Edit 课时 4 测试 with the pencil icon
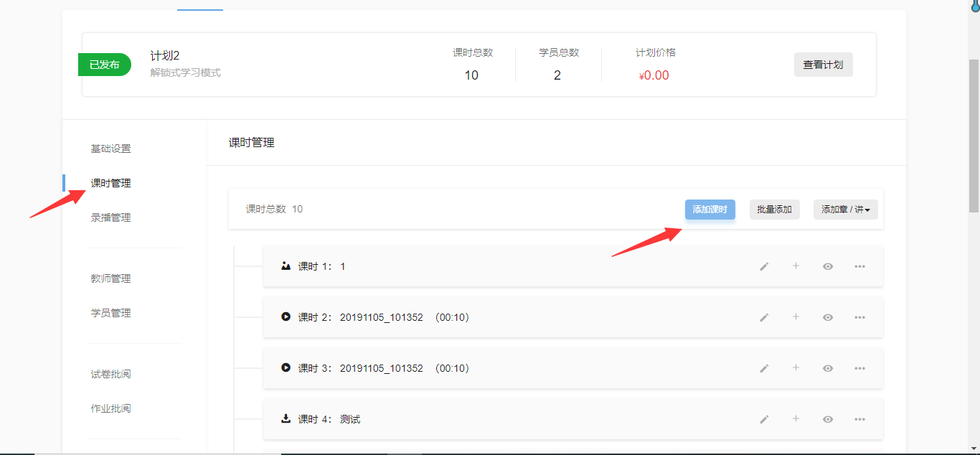This screenshot has height=455, width=980. click(x=764, y=419)
